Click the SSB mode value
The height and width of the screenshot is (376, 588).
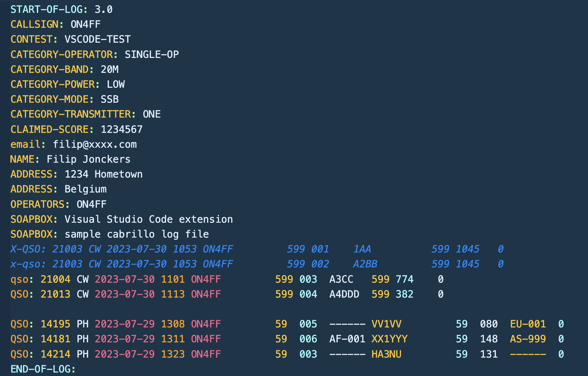[x=110, y=99]
